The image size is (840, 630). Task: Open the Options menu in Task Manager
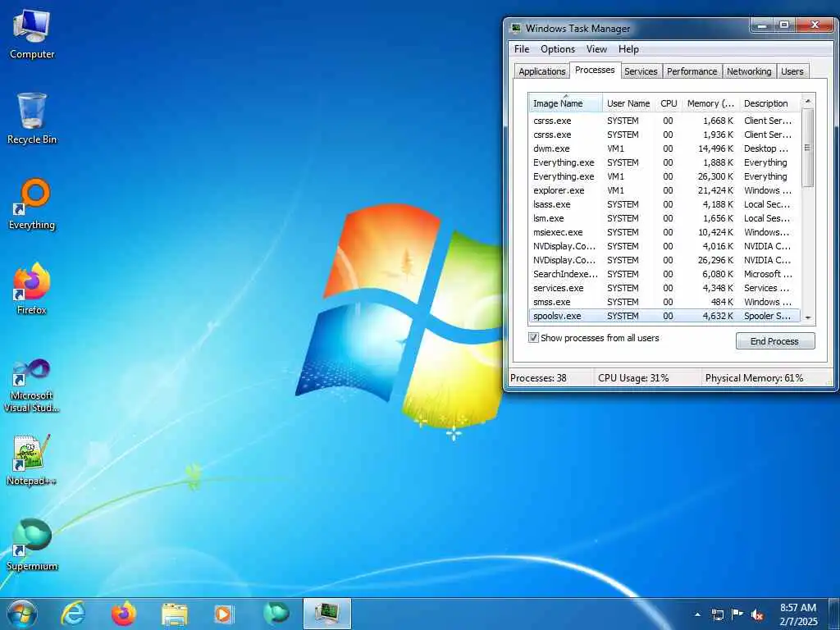[x=557, y=48]
